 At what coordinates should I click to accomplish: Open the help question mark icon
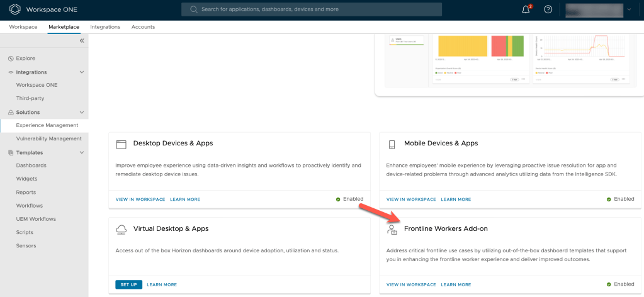(548, 9)
